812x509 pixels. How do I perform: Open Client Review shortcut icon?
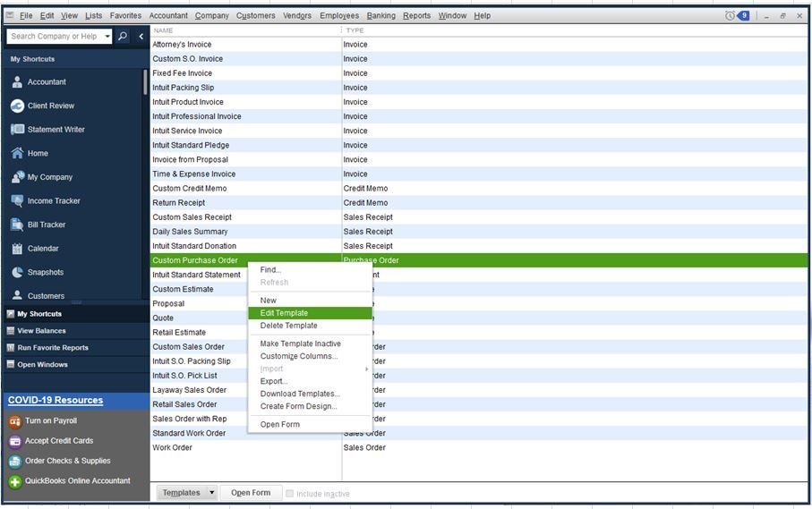click(x=17, y=106)
